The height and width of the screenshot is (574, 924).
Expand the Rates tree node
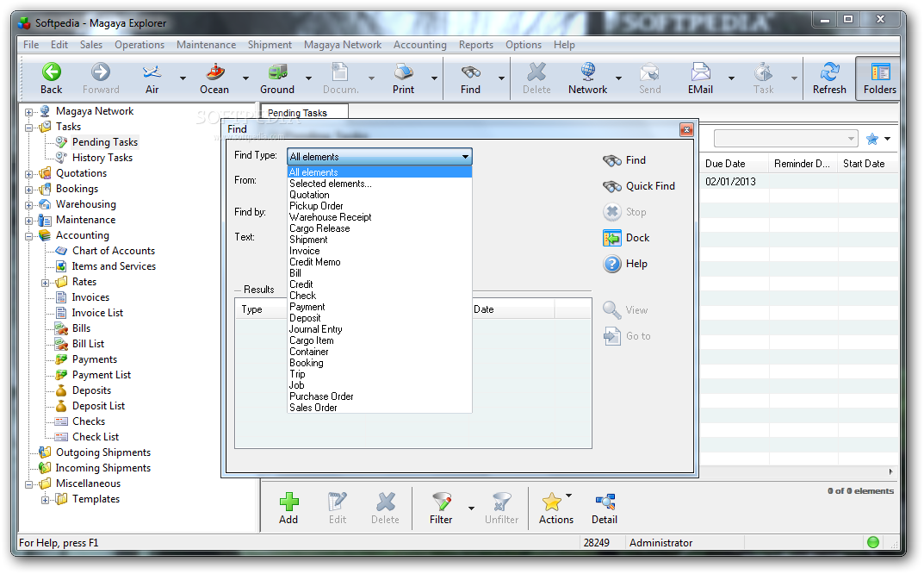click(46, 283)
